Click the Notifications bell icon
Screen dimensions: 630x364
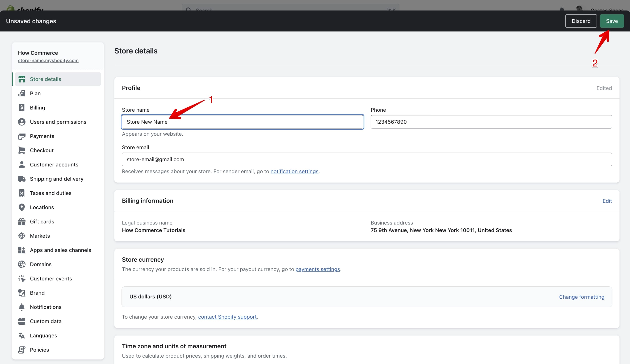[x=22, y=307]
